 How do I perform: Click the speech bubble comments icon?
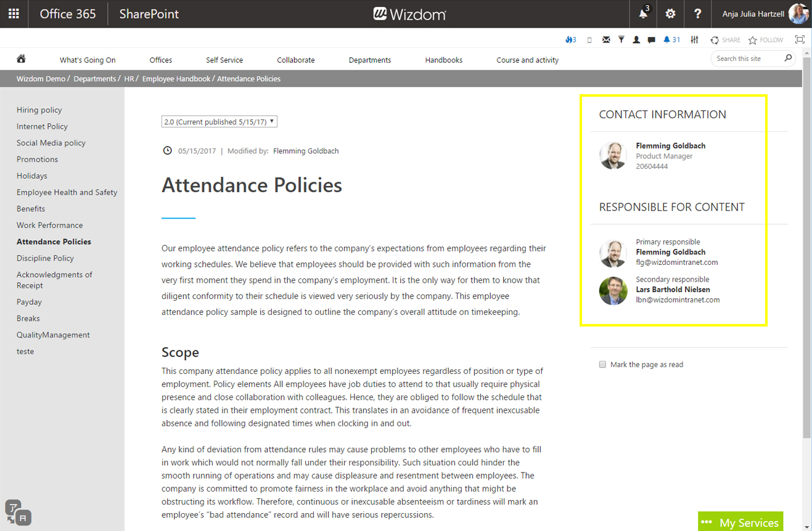[652, 40]
